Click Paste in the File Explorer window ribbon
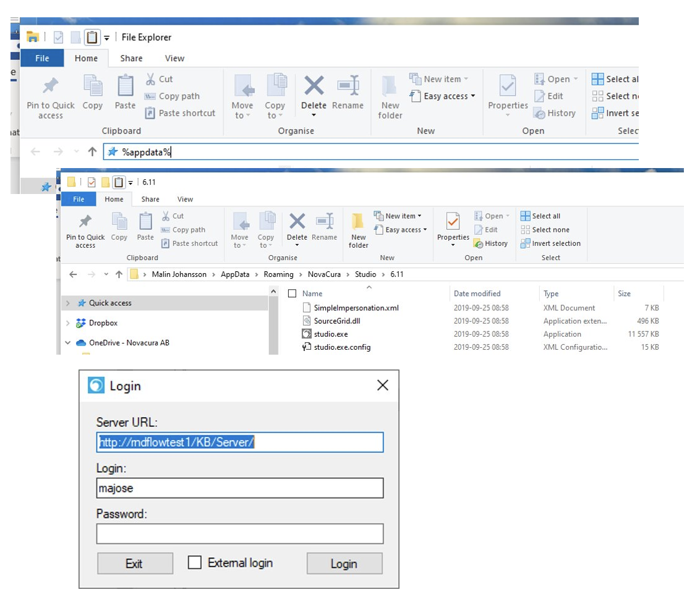This screenshot has height=608, width=700. click(125, 92)
